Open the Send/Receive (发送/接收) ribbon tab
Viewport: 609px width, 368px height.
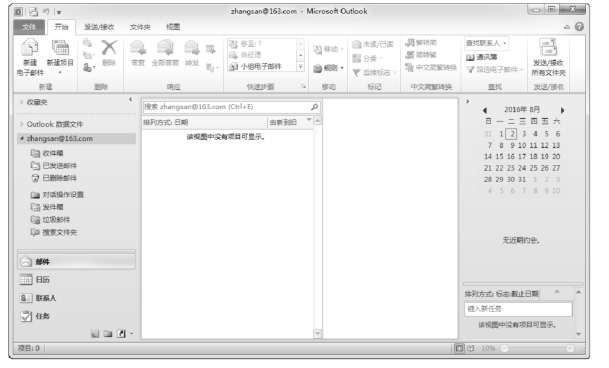(99, 27)
